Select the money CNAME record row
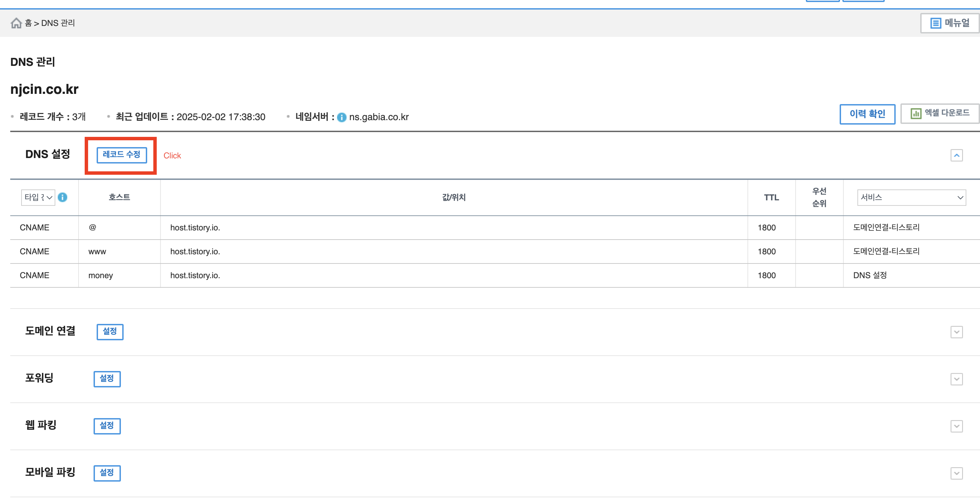The image size is (980, 499). [x=100, y=275]
